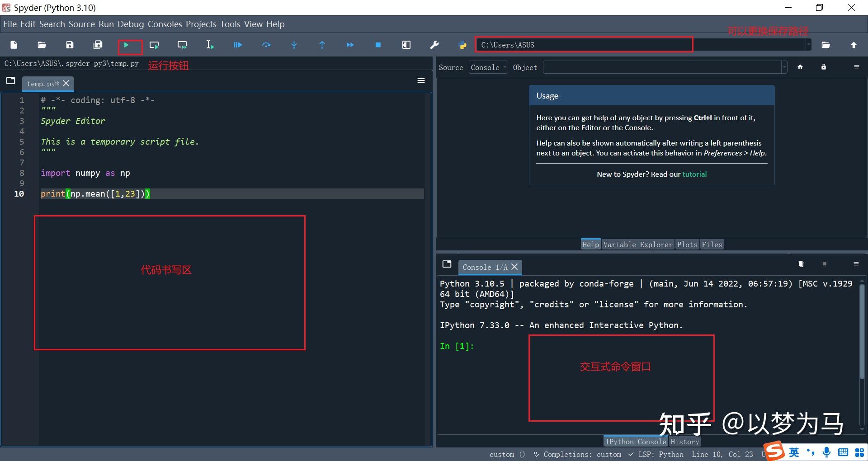
Task: Remove all console variables with trash icon
Action: (x=801, y=264)
